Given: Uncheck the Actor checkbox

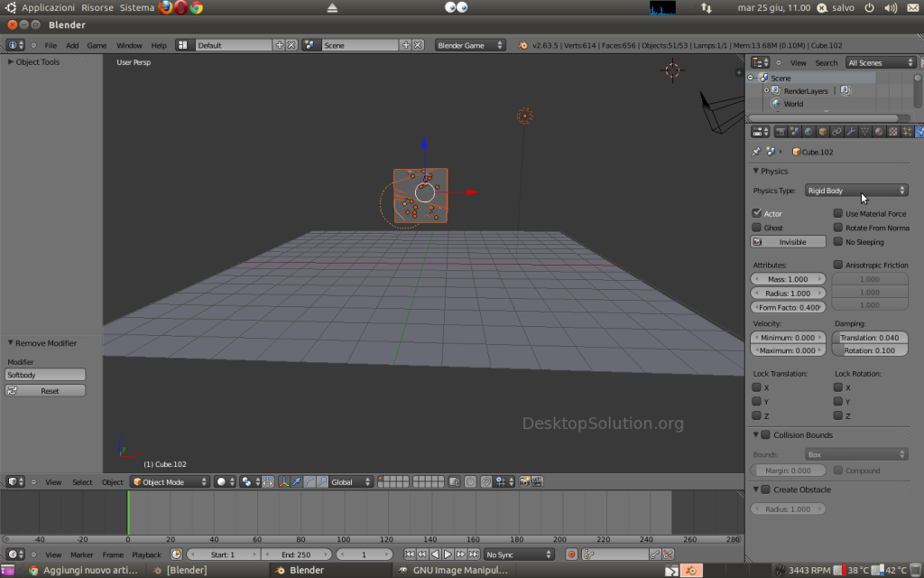Looking at the screenshot, I should pos(757,214).
